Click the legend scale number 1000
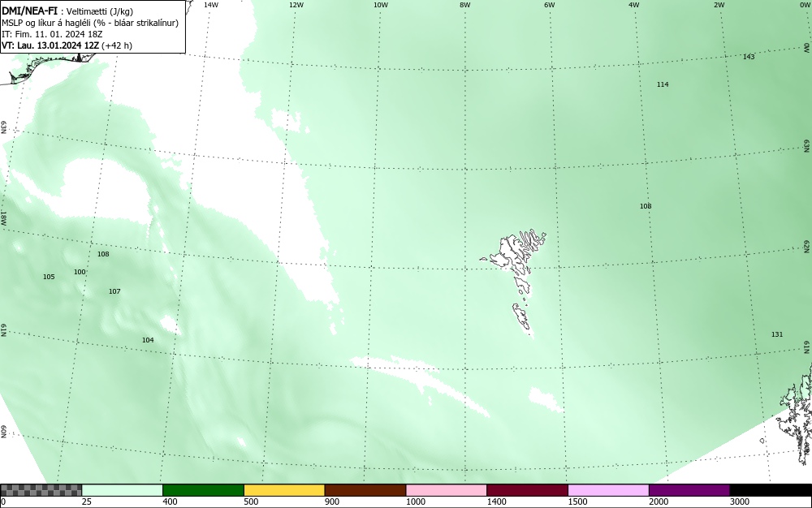 tap(415, 502)
